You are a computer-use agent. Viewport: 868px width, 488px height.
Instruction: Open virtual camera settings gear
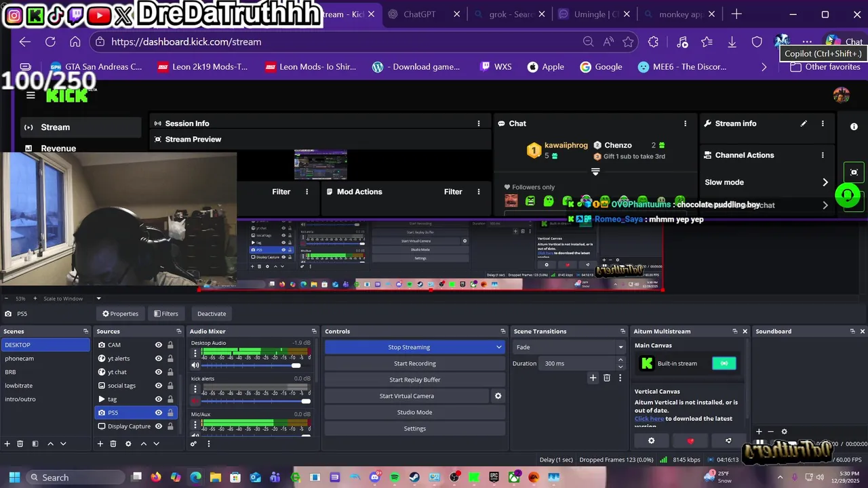point(498,396)
